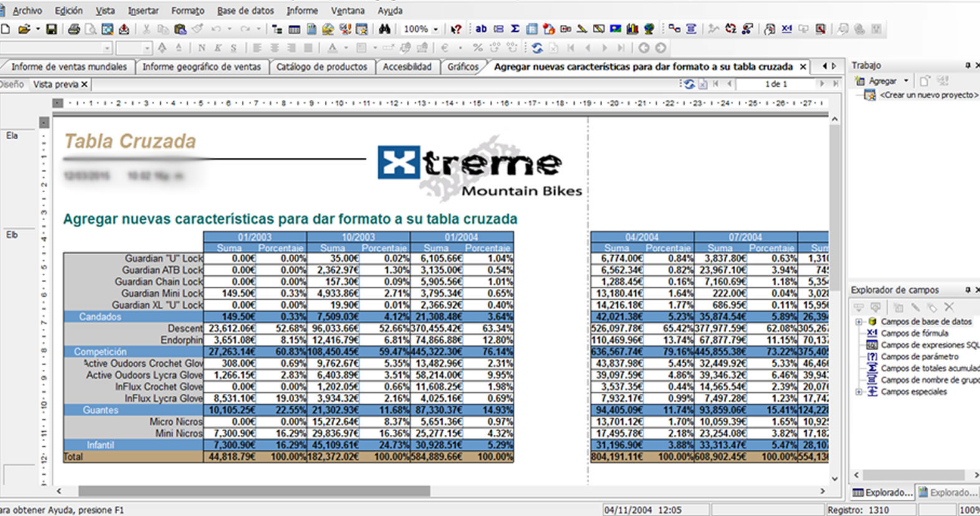Close the Vista previa tab
Image resolution: width=980 pixels, height=516 pixels.
(x=85, y=84)
